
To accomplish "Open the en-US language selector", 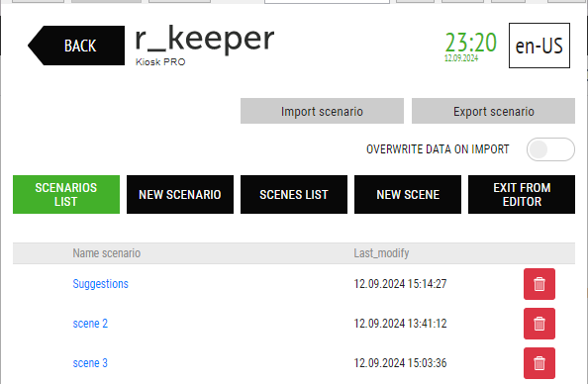I will click(539, 46).
